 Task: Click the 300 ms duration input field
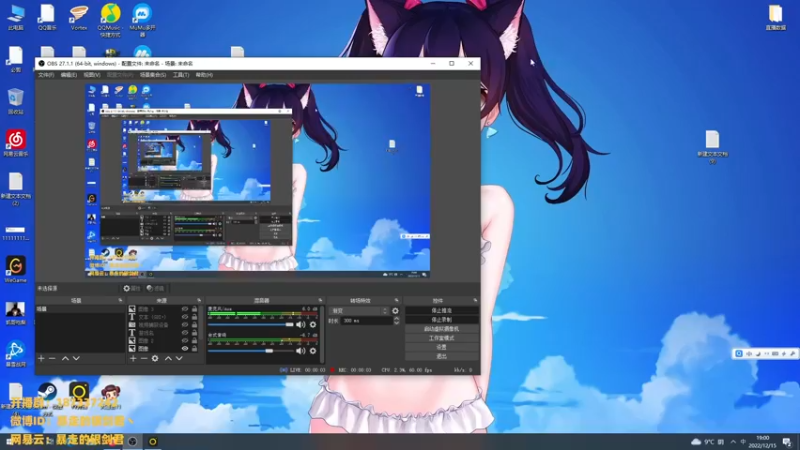(367, 321)
